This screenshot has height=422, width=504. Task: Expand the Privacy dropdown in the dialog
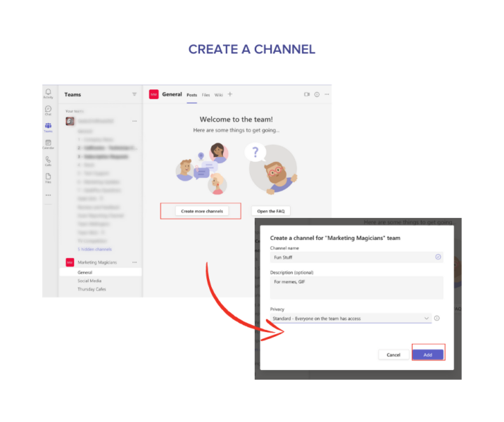click(351, 319)
